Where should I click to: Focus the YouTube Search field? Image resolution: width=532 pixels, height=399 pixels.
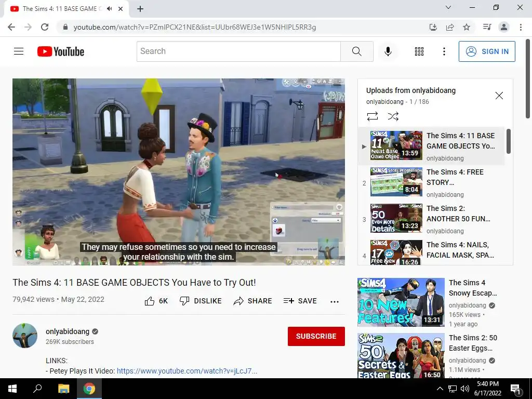[238, 51]
